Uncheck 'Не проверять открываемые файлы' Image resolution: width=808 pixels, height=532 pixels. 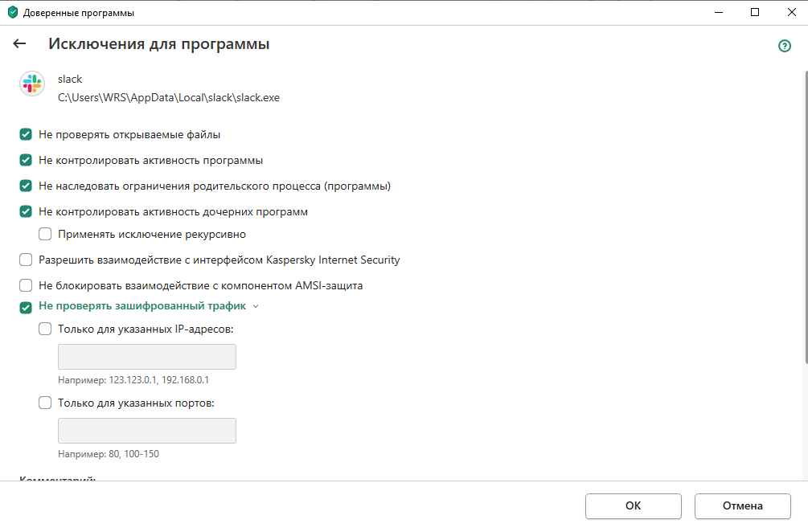pos(26,134)
